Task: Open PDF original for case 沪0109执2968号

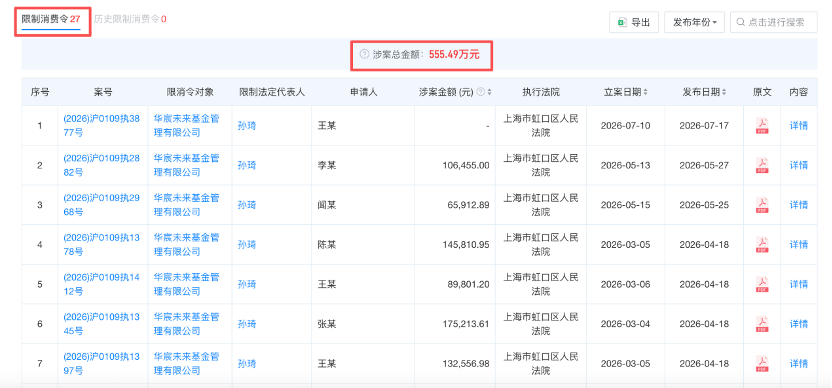Action: click(762, 205)
